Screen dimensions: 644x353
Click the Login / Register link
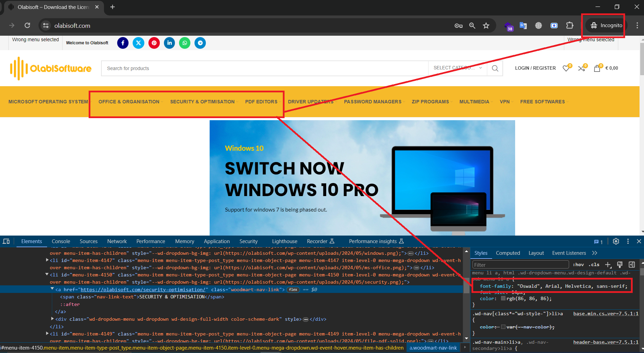(x=535, y=68)
